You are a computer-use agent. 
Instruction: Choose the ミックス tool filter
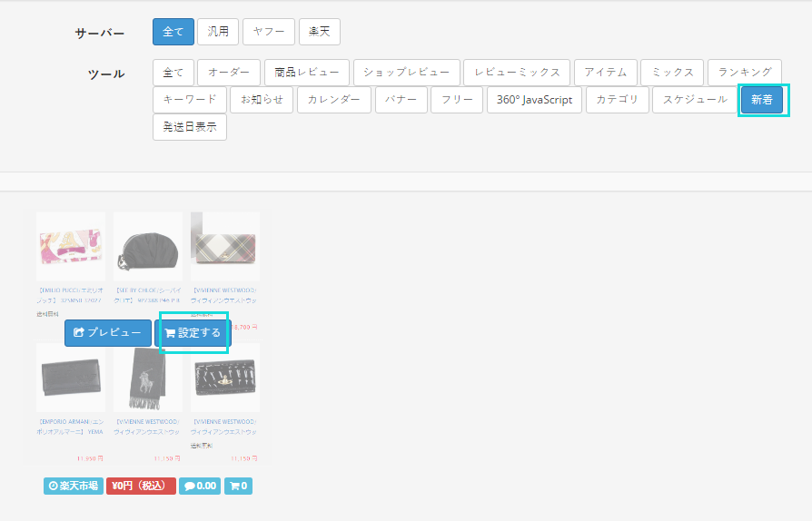672,73
